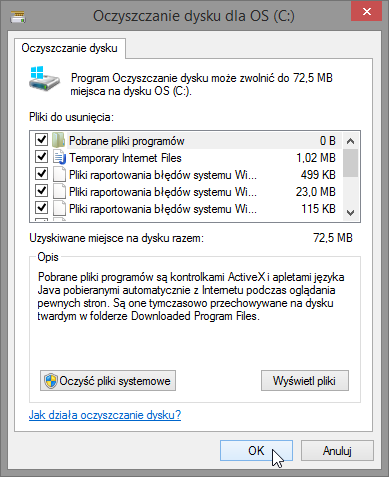389x477 pixels.
Task: Click the Disk Cleanup title bar icon
Action: point(18,16)
